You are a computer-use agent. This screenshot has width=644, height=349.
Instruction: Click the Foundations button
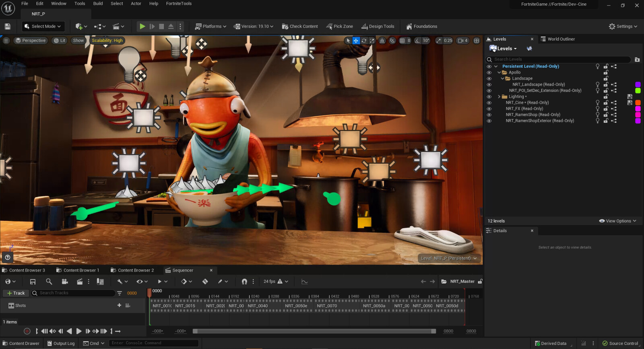point(422,27)
